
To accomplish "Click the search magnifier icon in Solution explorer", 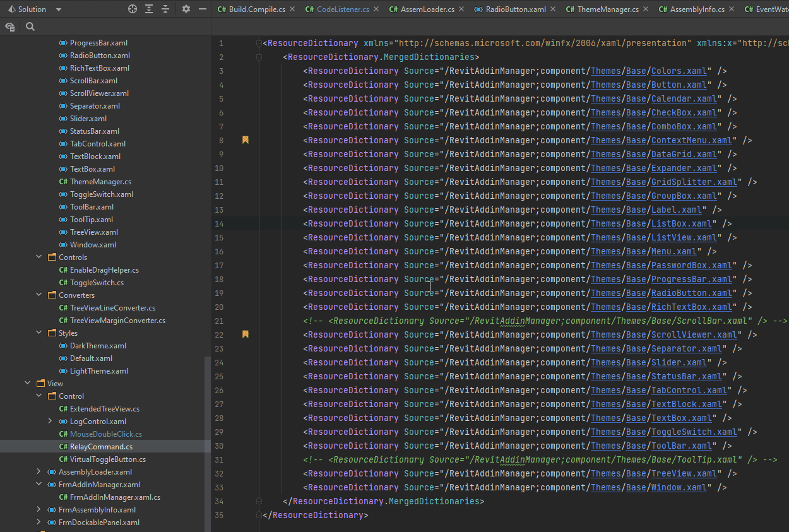I will tap(30, 27).
